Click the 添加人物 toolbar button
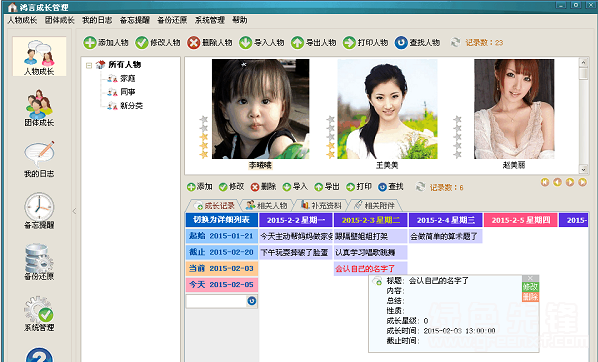This screenshot has width=598, height=362. click(x=106, y=42)
